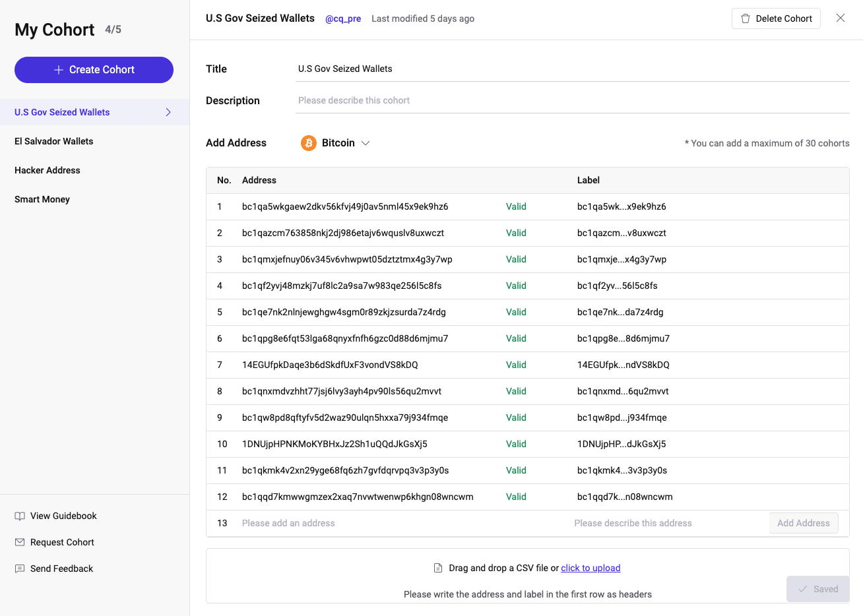Open the Bitcoin network dropdown chevron
The width and height of the screenshot is (863, 616).
tap(366, 143)
